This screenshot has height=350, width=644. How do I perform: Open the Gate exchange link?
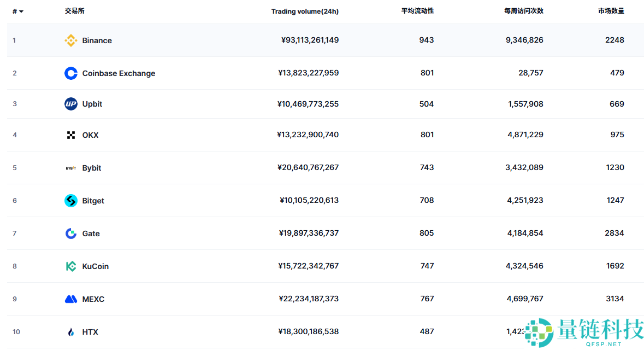[x=91, y=234]
